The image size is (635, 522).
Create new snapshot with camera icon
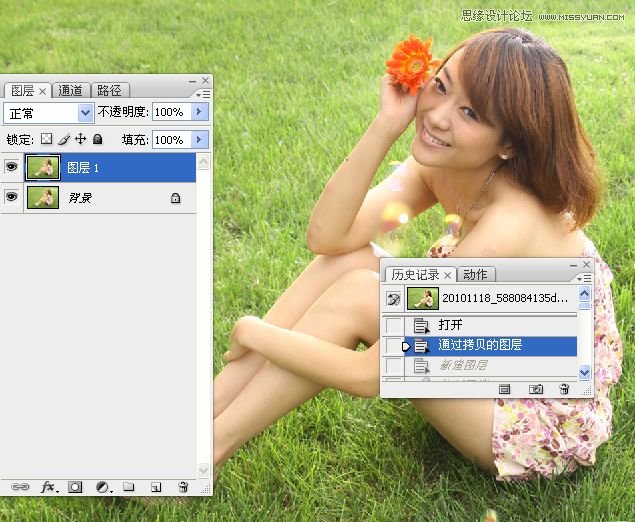536,388
